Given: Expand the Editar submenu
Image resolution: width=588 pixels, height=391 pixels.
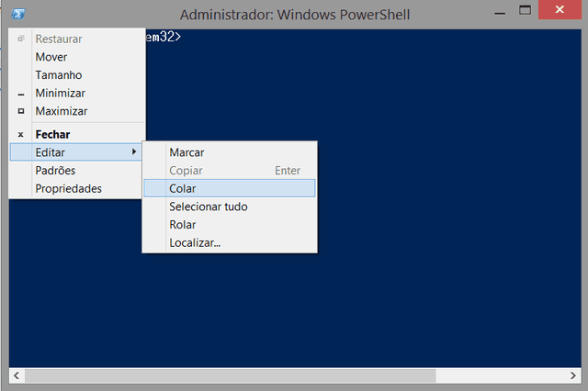Looking at the screenshot, I should pyautogui.click(x=76, y=152).
